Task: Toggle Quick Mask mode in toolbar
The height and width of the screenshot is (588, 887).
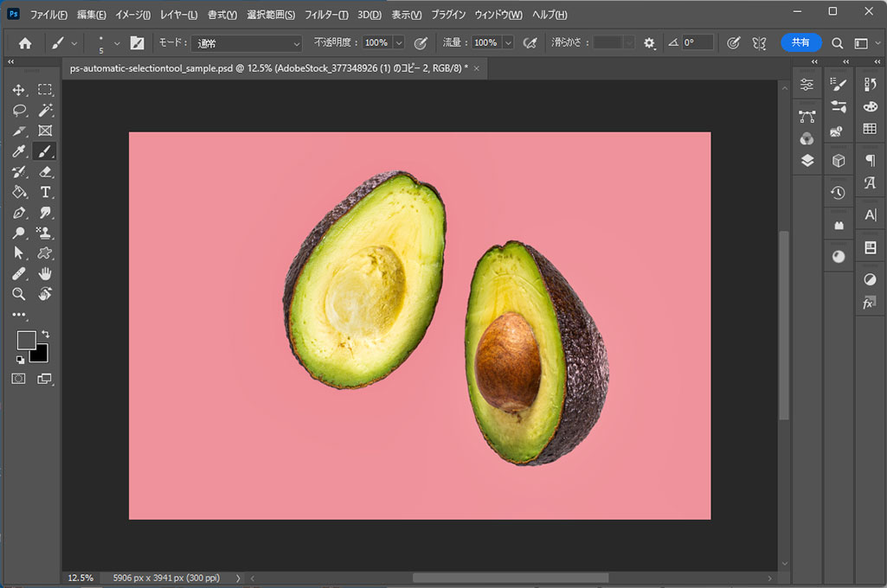Action: [19, 378]
